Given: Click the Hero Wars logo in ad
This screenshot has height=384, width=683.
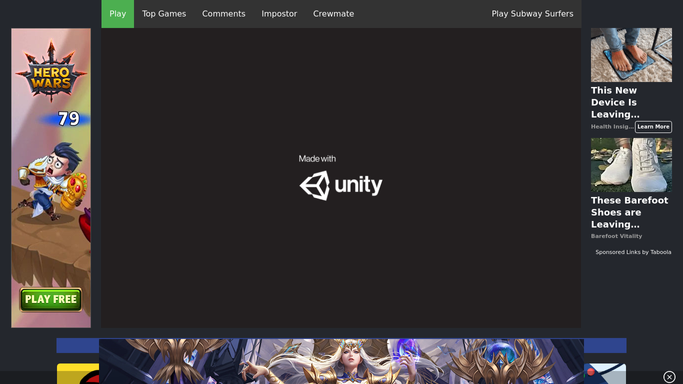Looking at the screenshot, I should [x=51, y=71].
